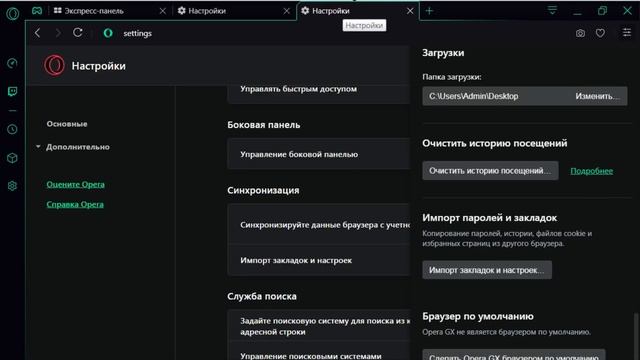Close the active Настройки tab

click(410, 11)
